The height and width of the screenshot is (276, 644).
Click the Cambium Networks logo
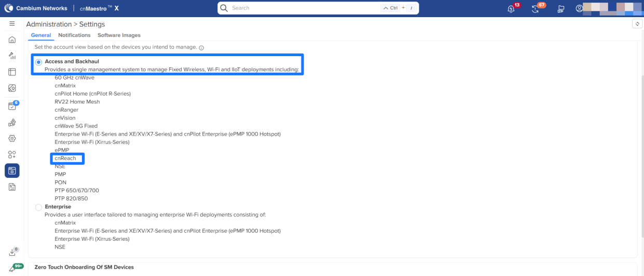(x=35, y=8)
